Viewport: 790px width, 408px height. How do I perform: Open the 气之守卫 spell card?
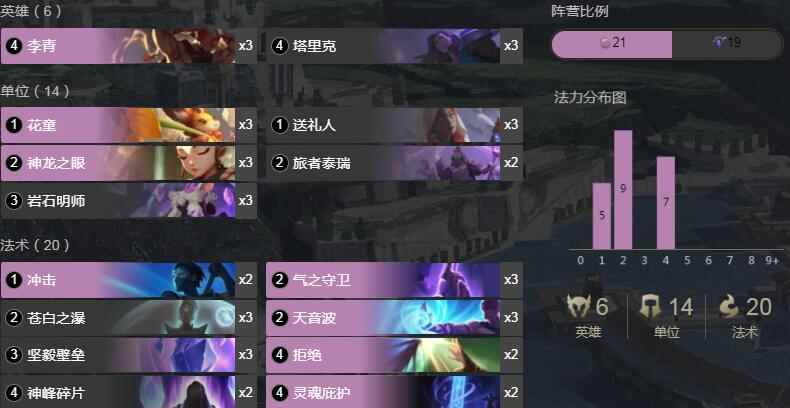[394, 280]
